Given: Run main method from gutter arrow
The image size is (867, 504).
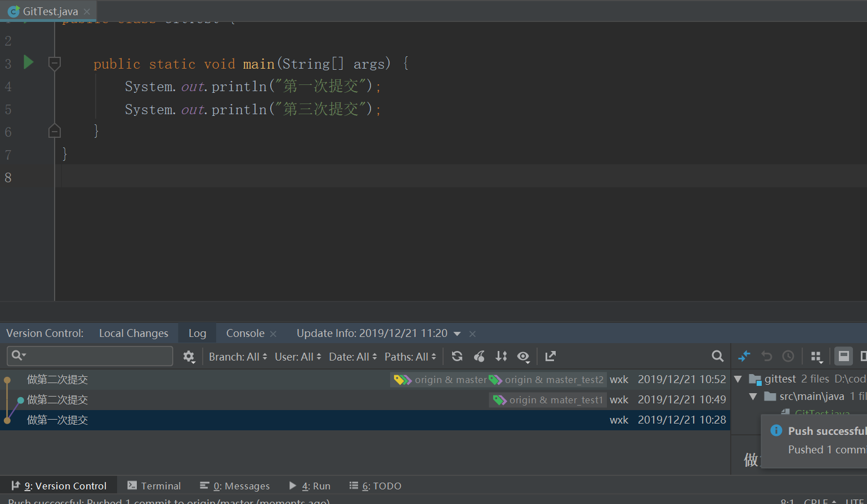Looking at the screenshot, I should 29,62.
